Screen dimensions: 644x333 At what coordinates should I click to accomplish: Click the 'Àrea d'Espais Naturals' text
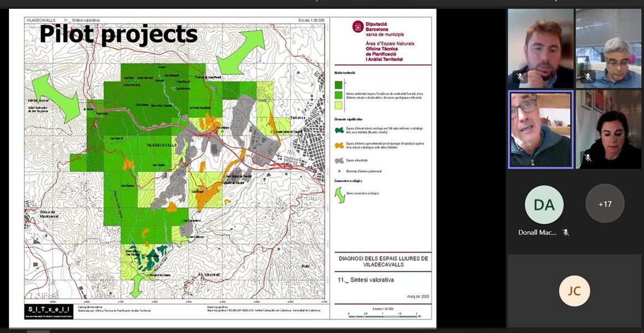(390, 44)
